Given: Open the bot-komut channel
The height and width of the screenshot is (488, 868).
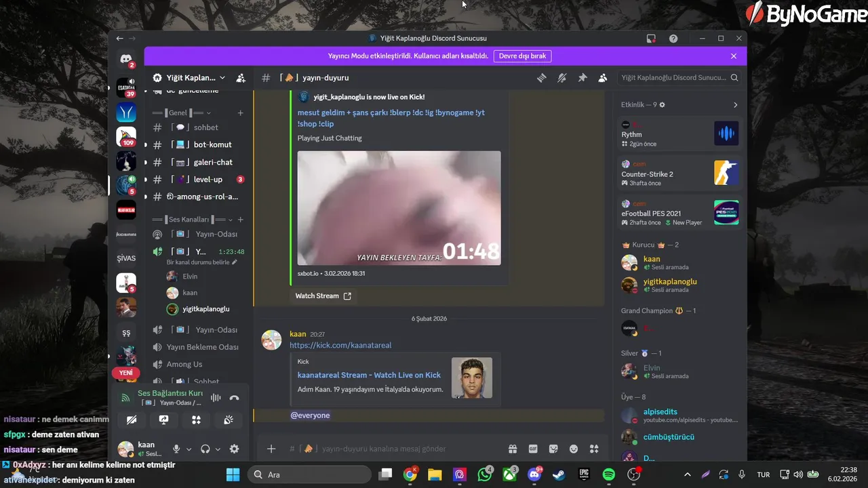Looking at the screenshot, I should pyautogui.click(x=198, y=144).
